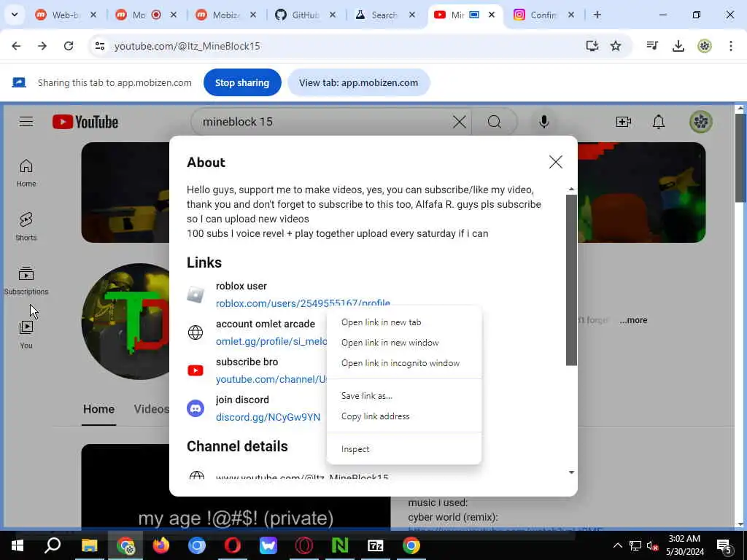The height and width of the screenshot is (560, 747).
Task: Click View tab: app.mobizen.com button
Action: (x=358, y=82)
